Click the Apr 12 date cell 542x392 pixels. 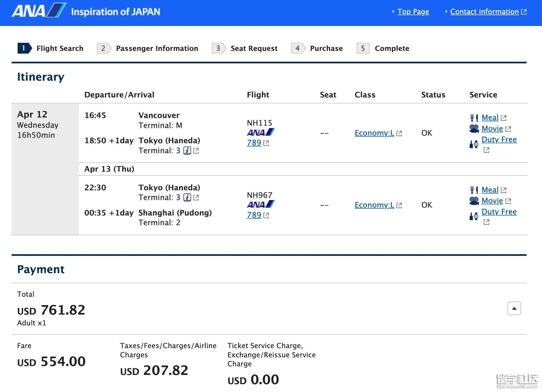coord(45,169)
